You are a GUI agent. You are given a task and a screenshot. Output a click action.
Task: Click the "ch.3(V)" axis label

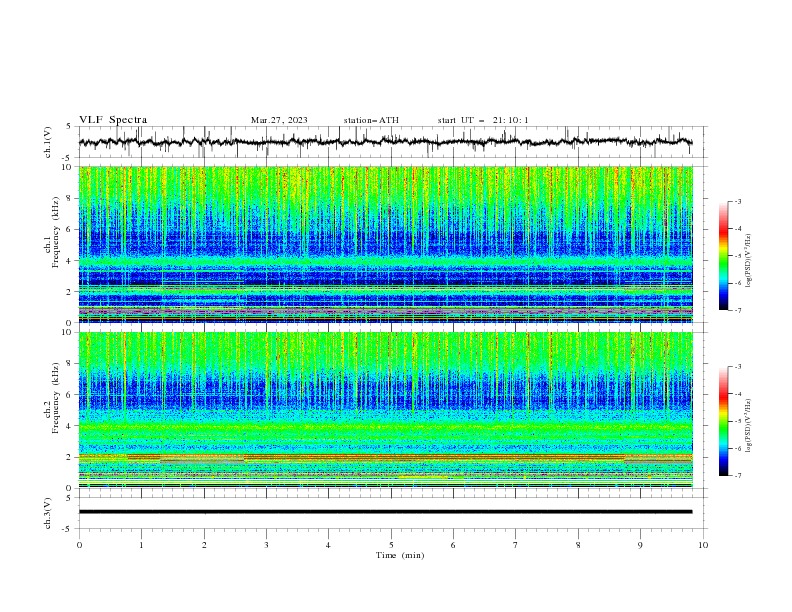pos(48,513)
